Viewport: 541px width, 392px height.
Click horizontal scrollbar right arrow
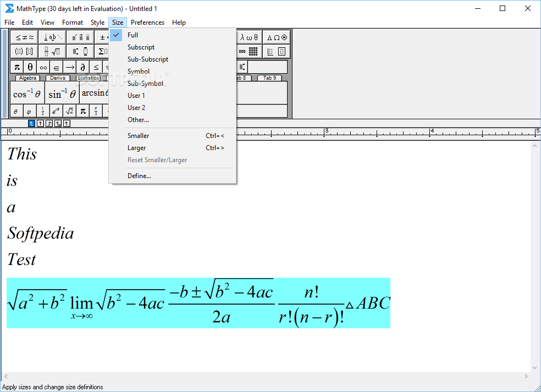[x=526, y=376]
